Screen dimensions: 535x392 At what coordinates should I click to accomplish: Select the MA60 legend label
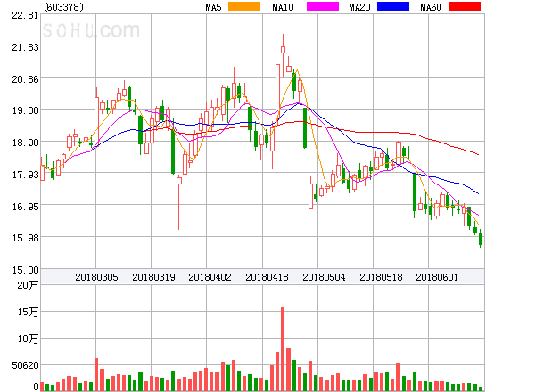pos(431,7)
